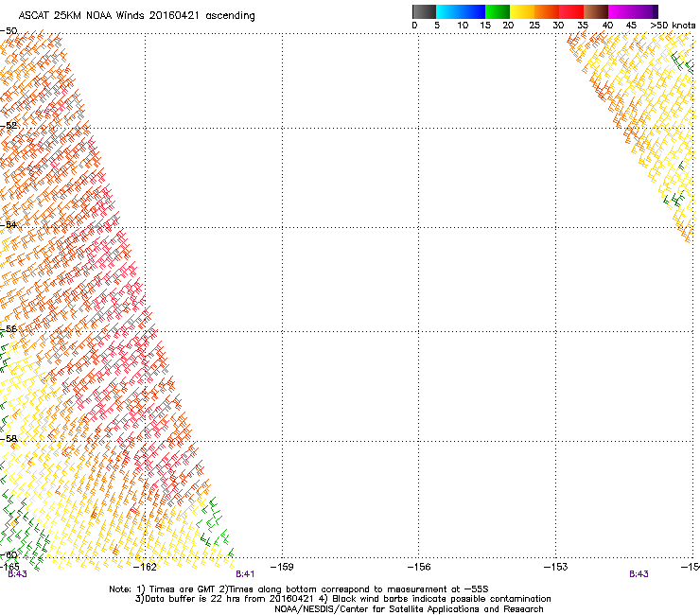This screenshot has width=700, height=615.
Task: Click the 'NOAA/NESDIS/Center for Satellite Applications and Research' credit
Action: 409,609
